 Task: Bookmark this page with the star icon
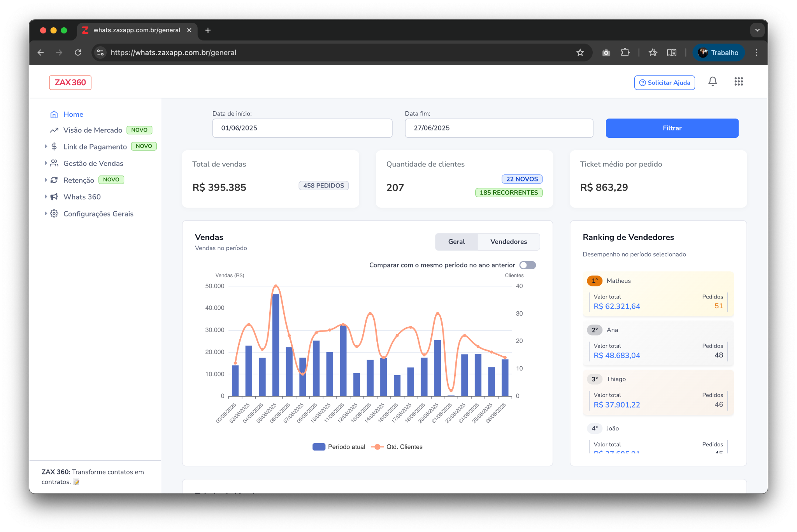[x=580, y=53]
